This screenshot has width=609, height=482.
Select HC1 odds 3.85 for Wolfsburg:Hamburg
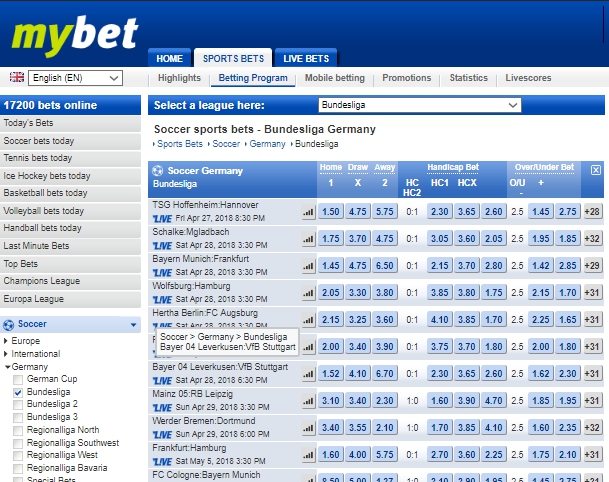click(439, 292)
